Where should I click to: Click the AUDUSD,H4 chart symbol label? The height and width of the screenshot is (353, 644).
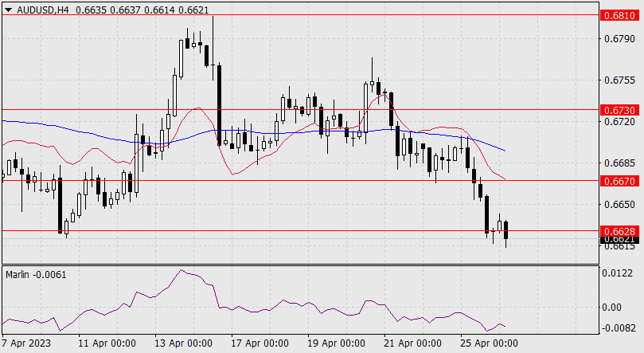tap(43, 10)
